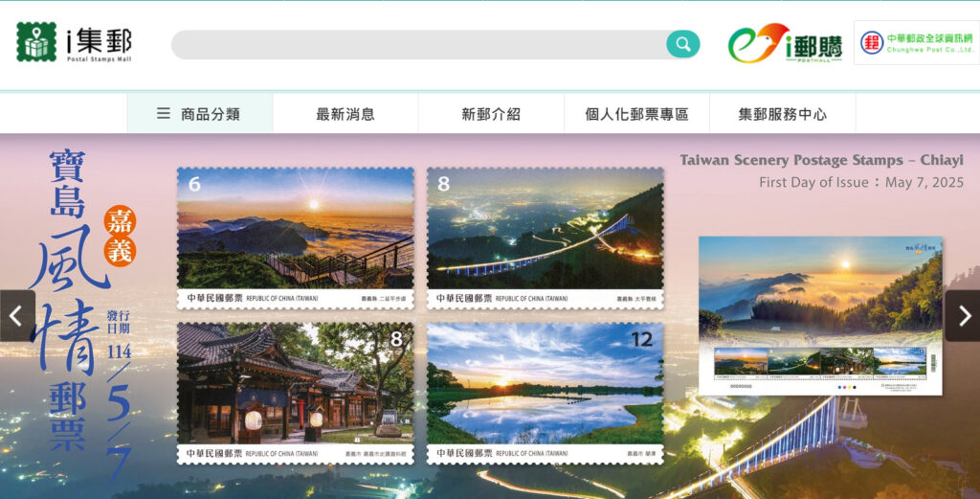Screen dimensions: 980x499
Task: Open the souvenir sheet image on the right
Action: click(x=820, y=316)
